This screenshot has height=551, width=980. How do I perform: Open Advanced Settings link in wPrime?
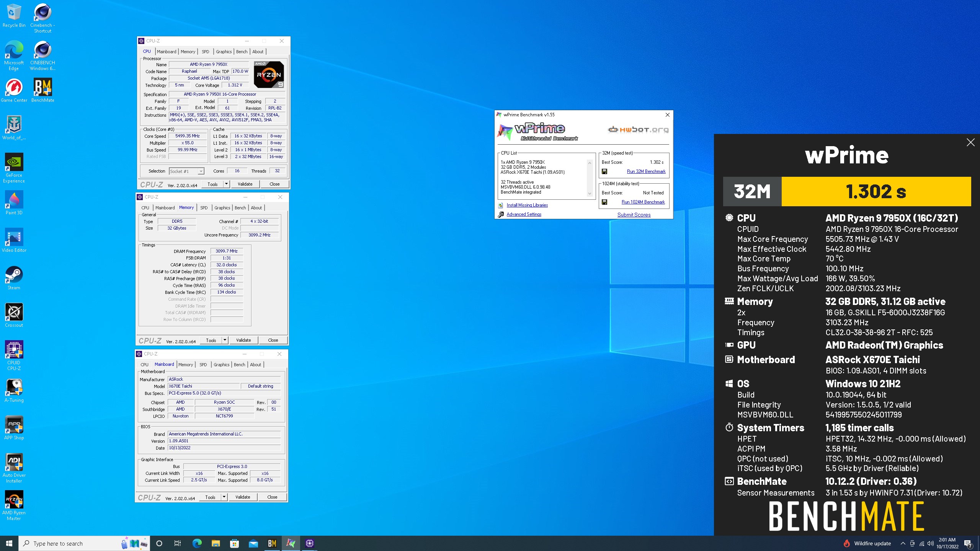tap(524, 214)
